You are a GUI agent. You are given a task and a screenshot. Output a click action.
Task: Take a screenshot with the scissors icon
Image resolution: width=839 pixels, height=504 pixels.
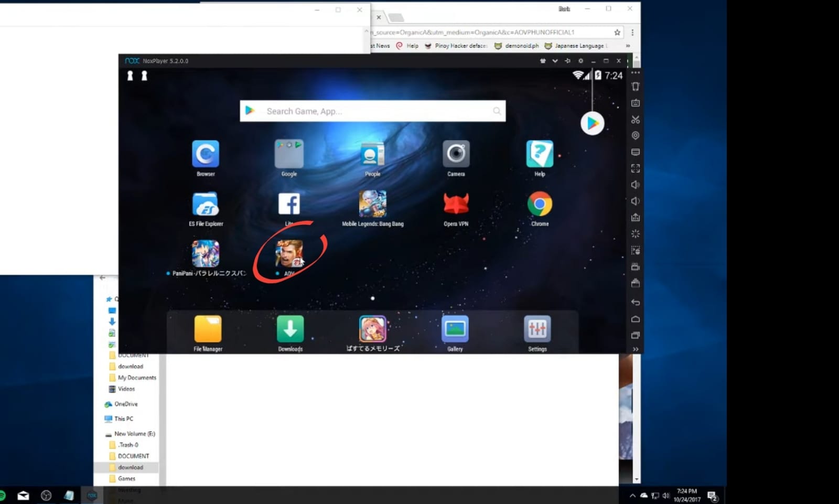[x=636, y=120]
